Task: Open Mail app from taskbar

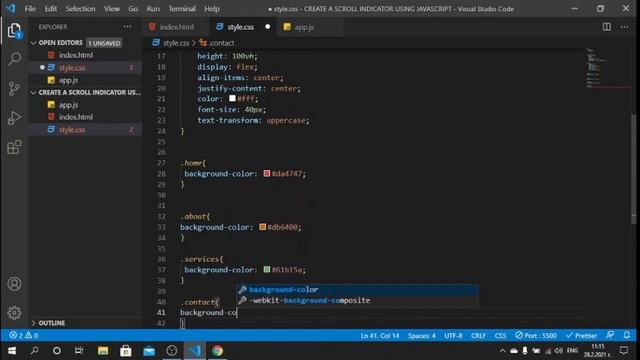Action: tap(149, 351)
